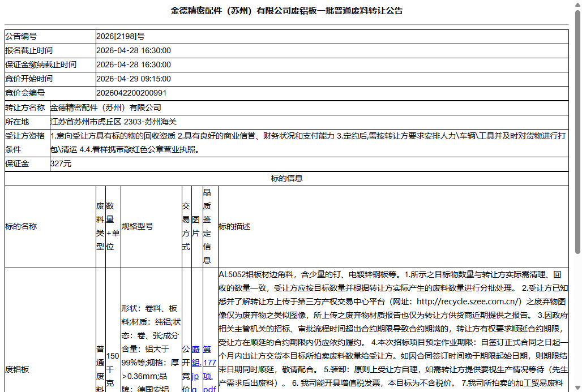Click the vertical scrollbar thumb

pos(577,132)
